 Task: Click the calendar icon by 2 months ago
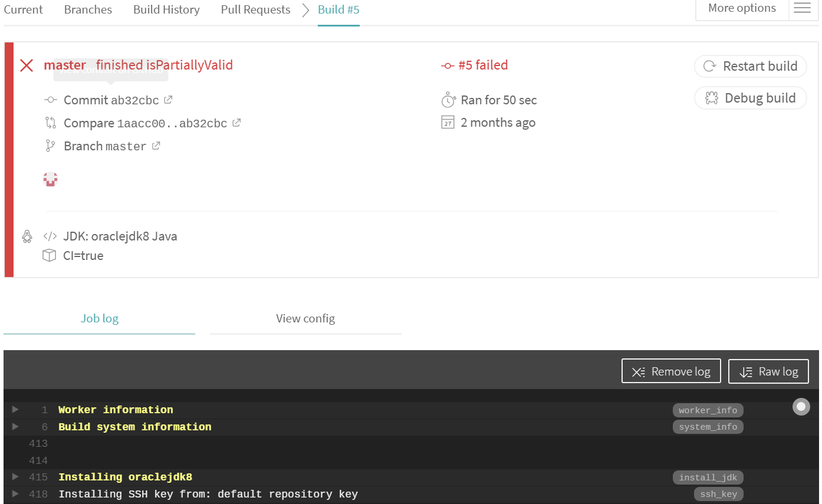pyautogui.click(x=448, y=123)
